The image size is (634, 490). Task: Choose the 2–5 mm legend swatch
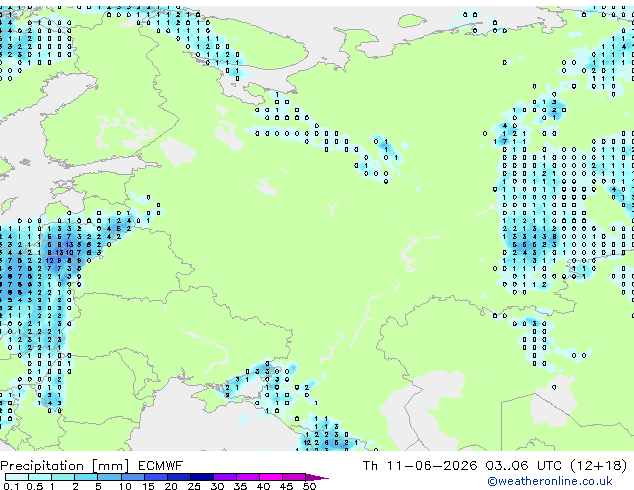tap(86, 477)
